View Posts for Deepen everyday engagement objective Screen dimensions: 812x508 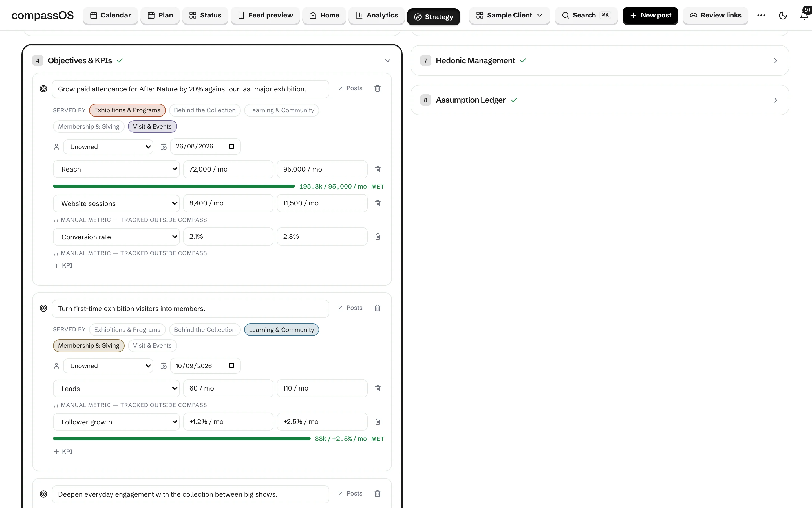[350, 494]
